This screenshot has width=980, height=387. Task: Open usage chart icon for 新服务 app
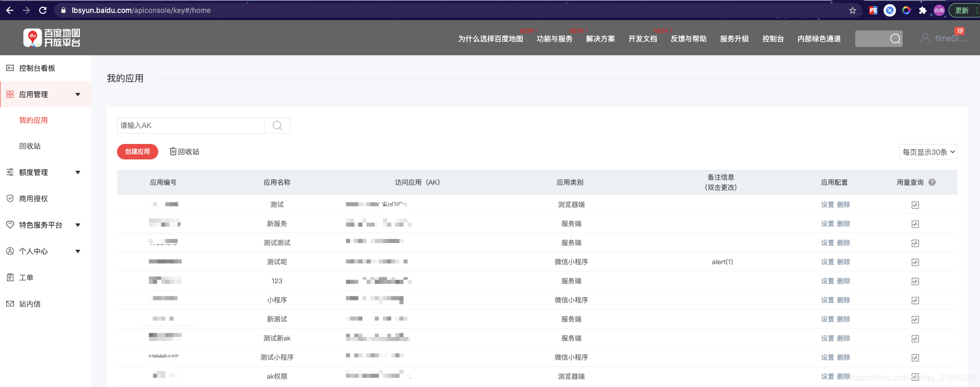tap(915, 224)
